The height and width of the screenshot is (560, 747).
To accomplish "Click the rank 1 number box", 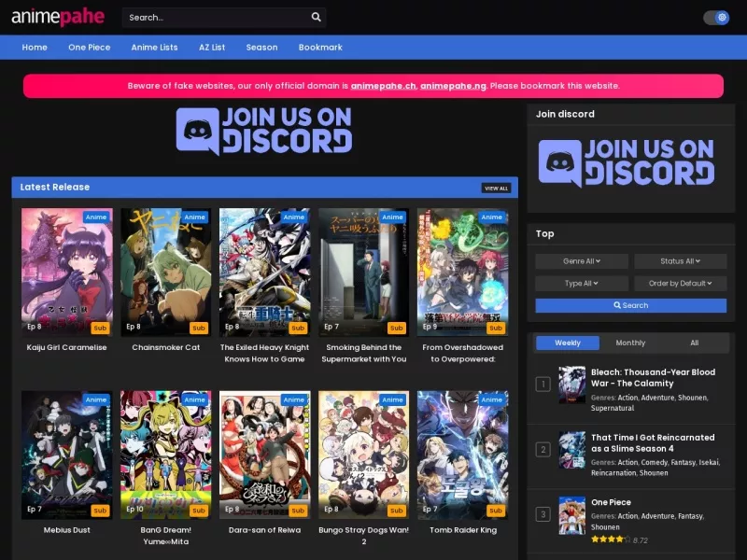I will point(543,385).
